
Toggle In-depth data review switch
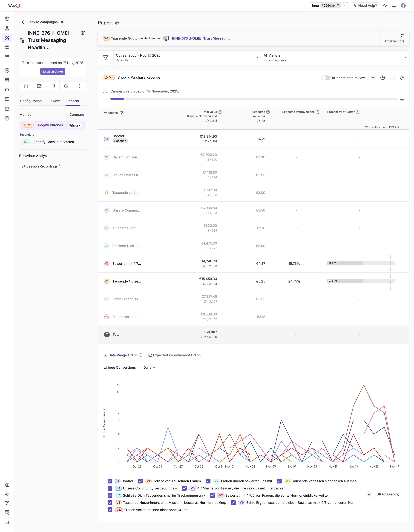(x=326, y=78)
